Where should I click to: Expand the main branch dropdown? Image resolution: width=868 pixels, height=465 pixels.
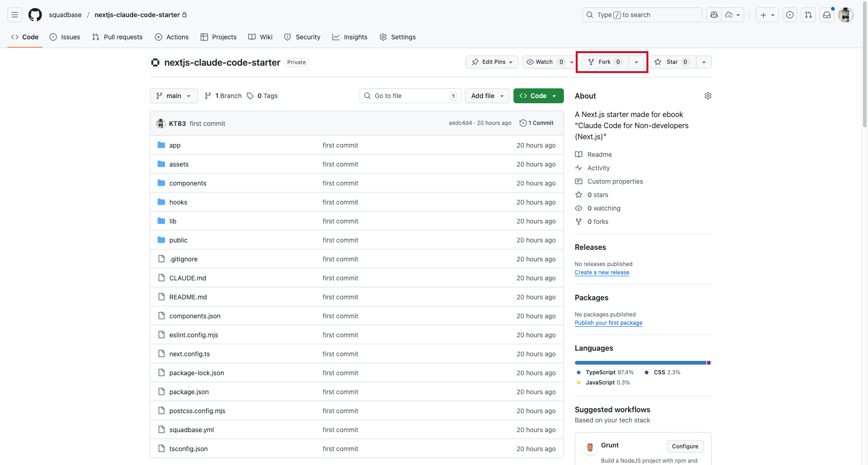pyautogui.click(x=174, y=96)
